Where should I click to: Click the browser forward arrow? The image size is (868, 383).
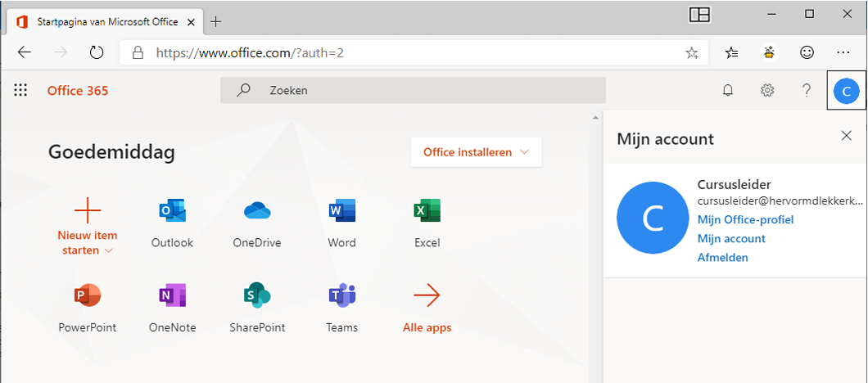(61, 52)
